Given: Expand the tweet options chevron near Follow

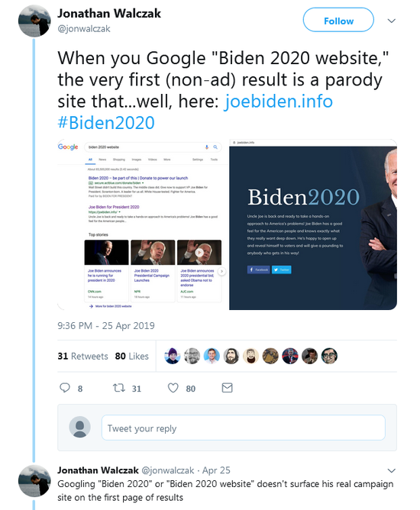Looking at the screenshot, I should tap(392, 21).
